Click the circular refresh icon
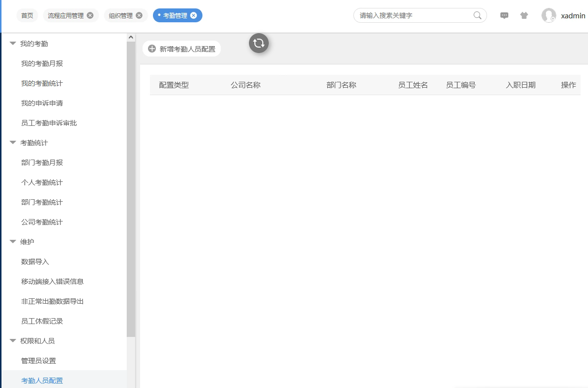588x388 pixels. [x=258, y=43]
